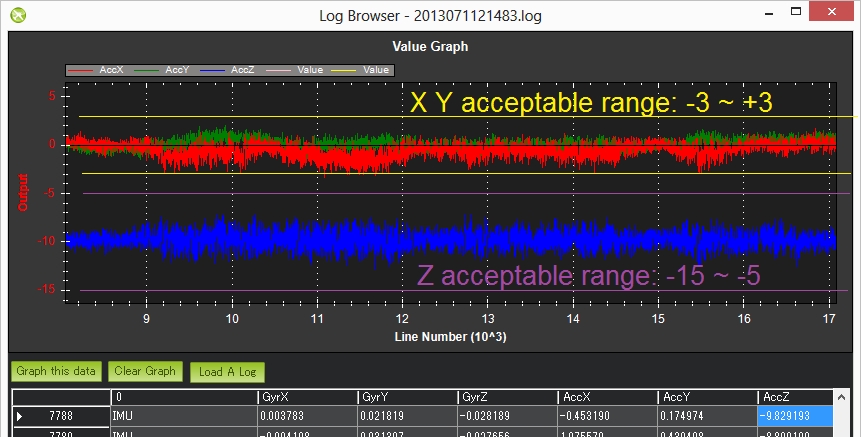This screenshot has width=861, height=437.
Task: Select the GyrX column header
Action: pyautogui.click(x=306, y=397)
